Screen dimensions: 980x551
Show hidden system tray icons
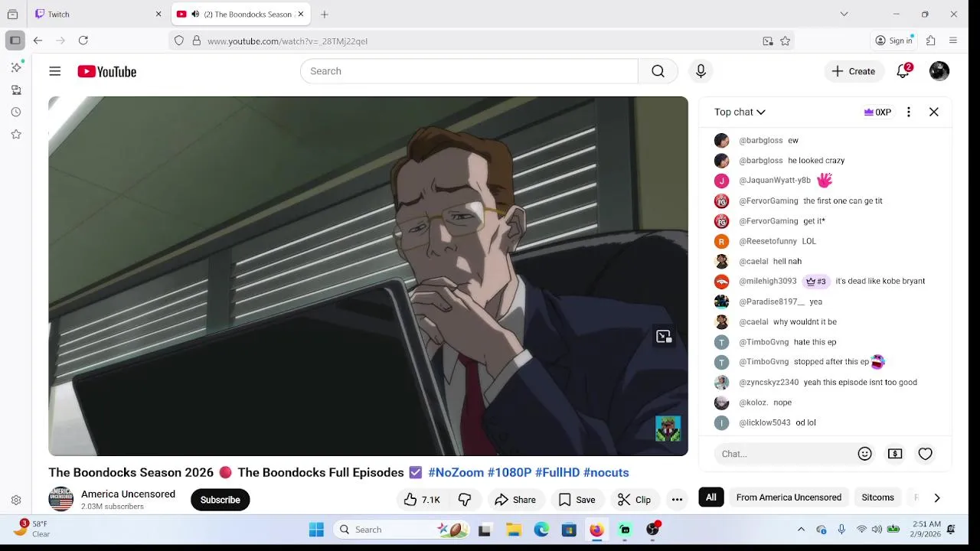click(801, 530)
